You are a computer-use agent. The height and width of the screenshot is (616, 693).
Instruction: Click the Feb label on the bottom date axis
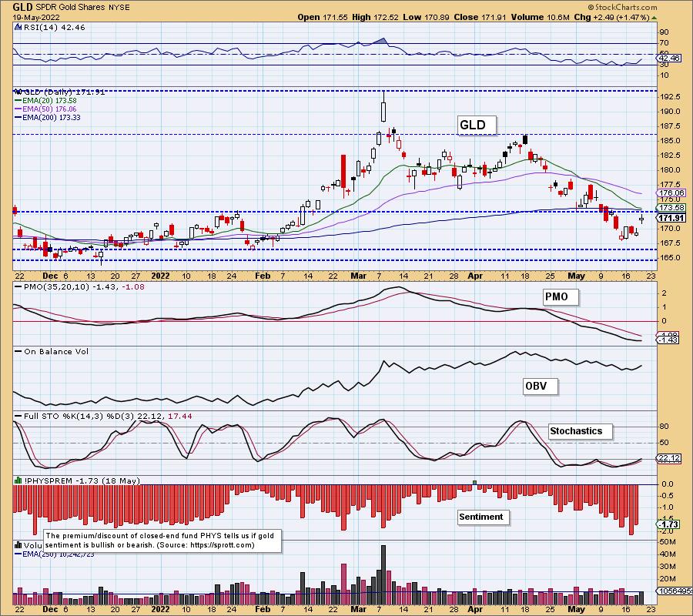[263, 609]
